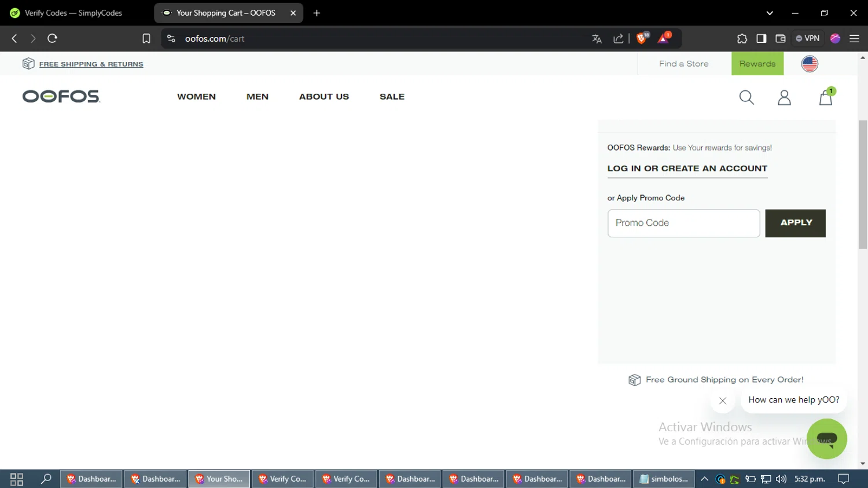Open the notification center icon

[x=844, y=479]
